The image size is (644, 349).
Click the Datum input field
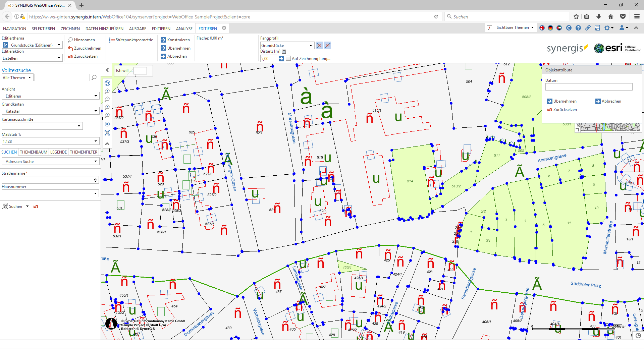point(589,87)
